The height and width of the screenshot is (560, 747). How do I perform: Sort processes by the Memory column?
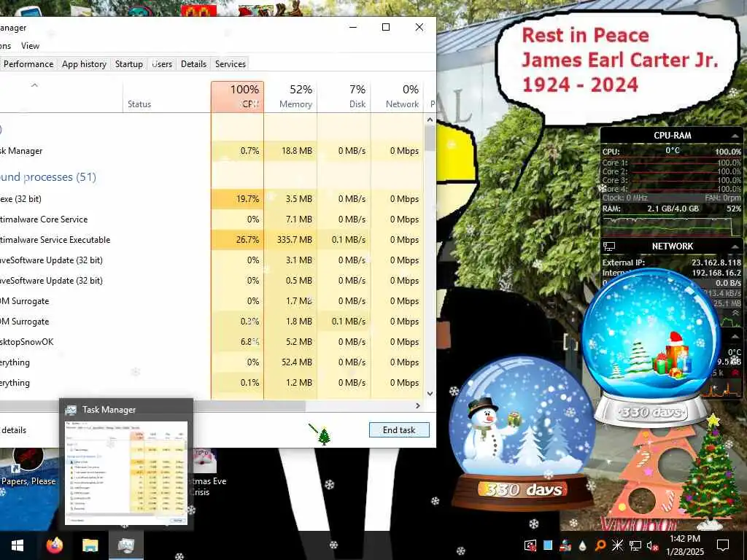[x=290, y=97]
